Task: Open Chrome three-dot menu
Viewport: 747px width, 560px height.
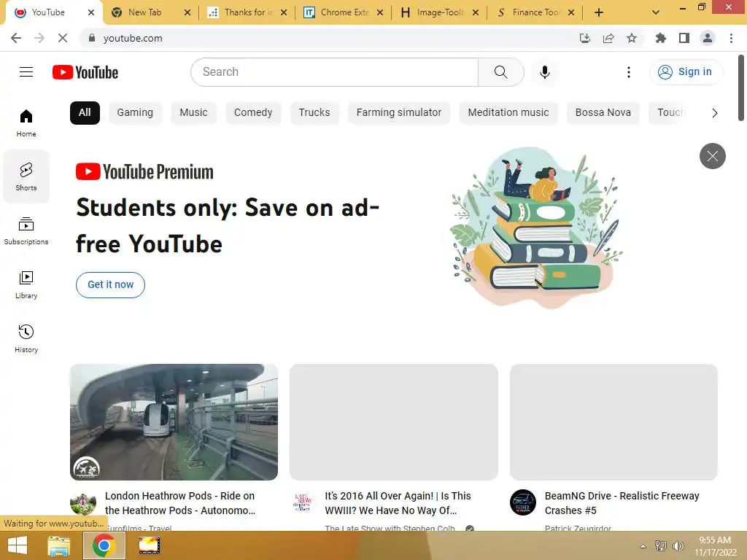Action: tap(731, 38)
